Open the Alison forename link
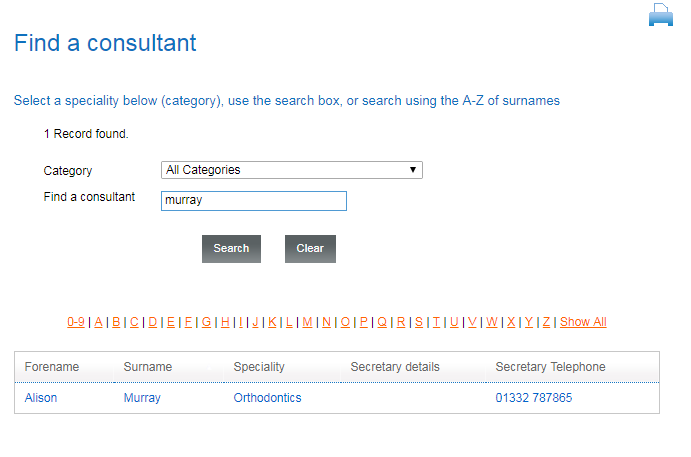This screenshot has width=691, height=457. point(41,398)
